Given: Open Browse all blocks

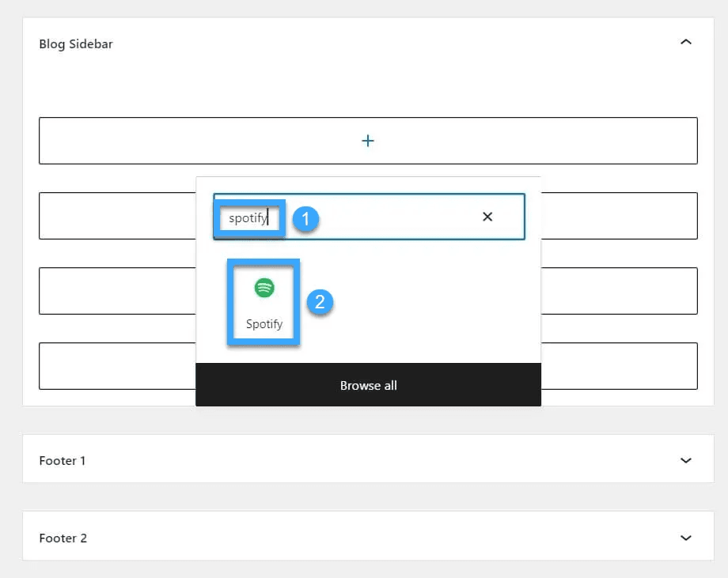Looking at the screenshot, I should pos(368,385).
